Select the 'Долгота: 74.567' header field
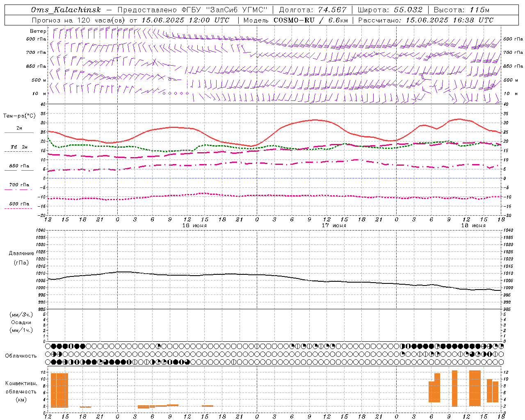The image size is (525, 420). [x=313, y=10]
